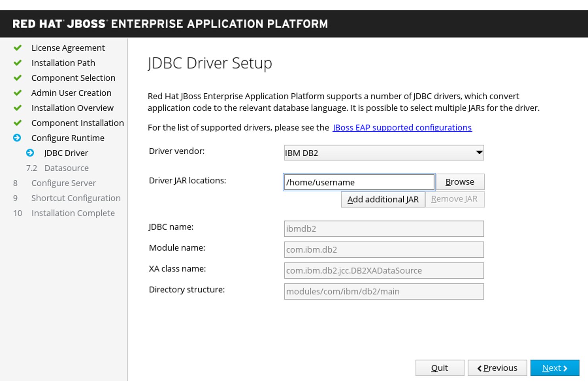Click the green checkmark beside Component Selection
This screenshot has width=588, height=392.
tap(17, 78)
